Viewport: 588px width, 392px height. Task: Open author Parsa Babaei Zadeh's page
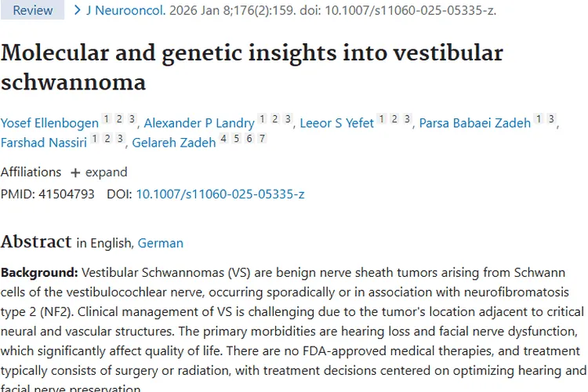click(475, 122)
